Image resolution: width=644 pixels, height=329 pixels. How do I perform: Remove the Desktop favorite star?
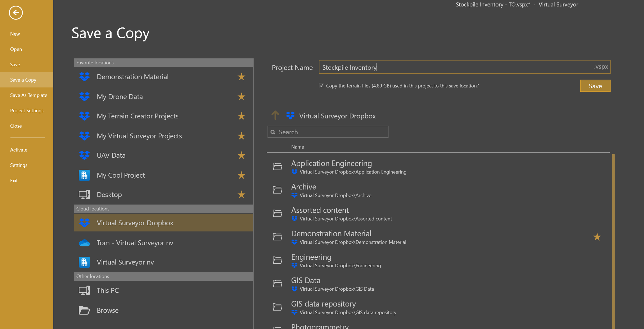point(241,195)
